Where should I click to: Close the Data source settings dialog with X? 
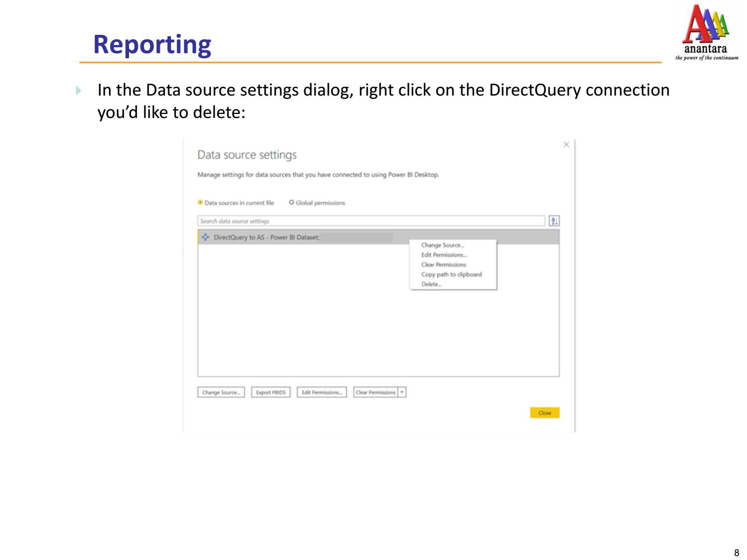(x=567, y=144)
